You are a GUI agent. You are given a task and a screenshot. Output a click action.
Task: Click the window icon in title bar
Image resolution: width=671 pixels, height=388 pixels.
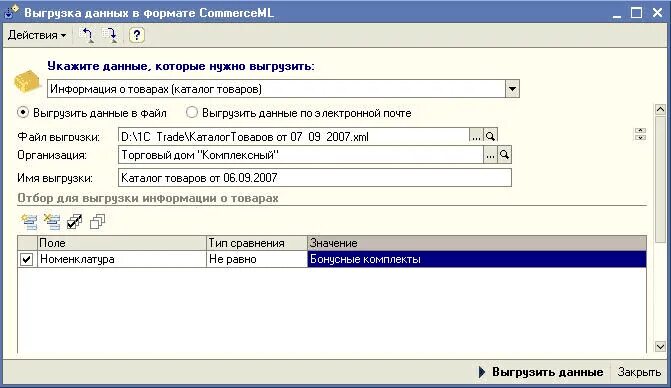point(11,12)
